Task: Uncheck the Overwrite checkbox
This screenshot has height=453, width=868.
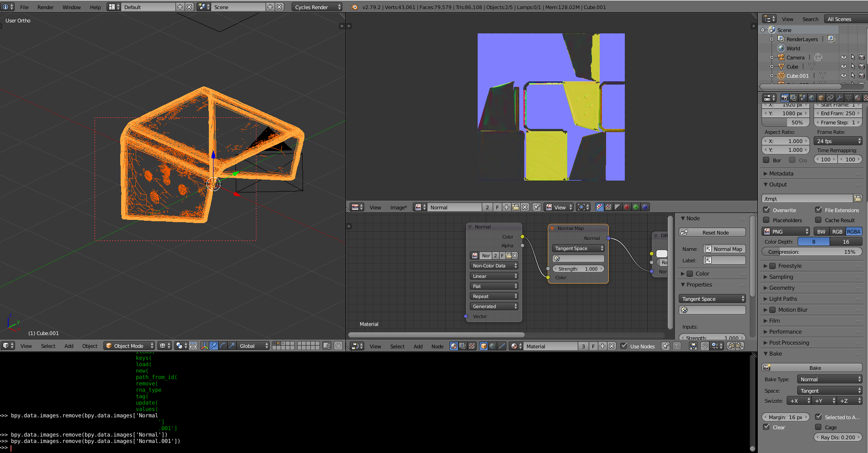Action: pos(767,210)
